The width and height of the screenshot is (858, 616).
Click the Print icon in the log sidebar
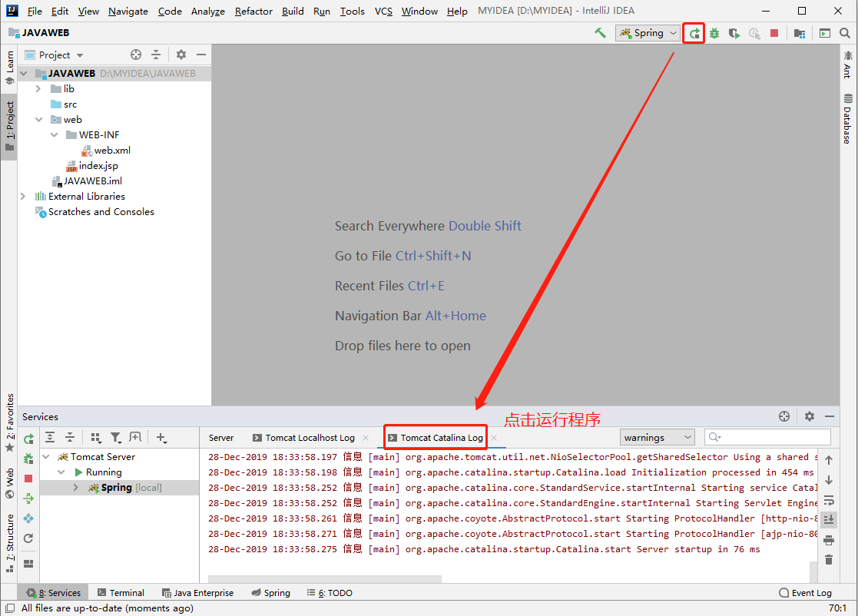tap(829, 541)
